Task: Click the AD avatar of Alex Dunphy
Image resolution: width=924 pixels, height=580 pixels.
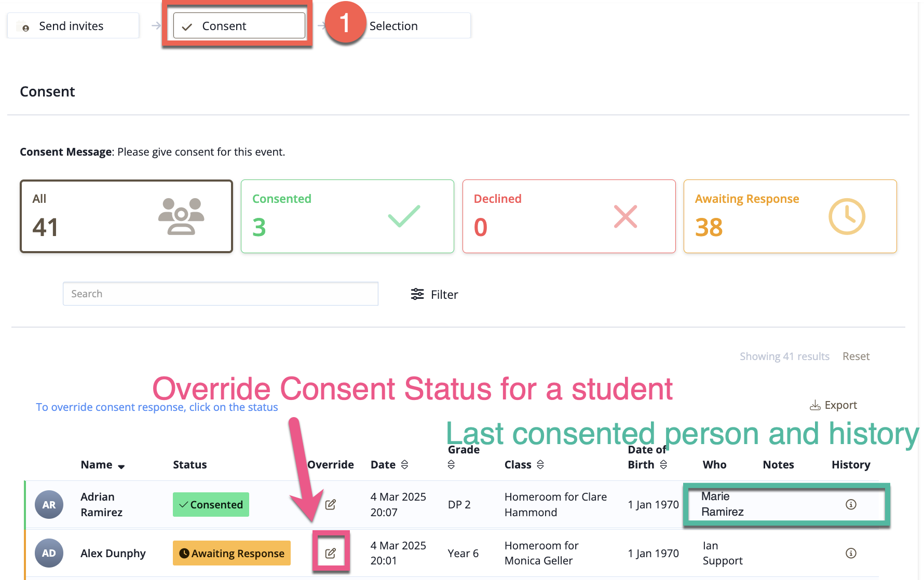Action: tap(49, 553)
